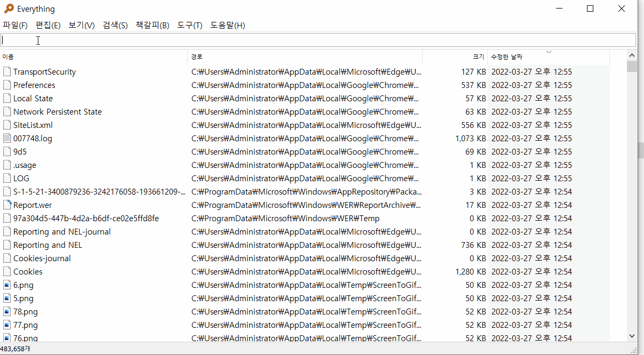Image resolution: width=644 pixels, height=355 pixels.
Task: Click the Everything app icon in title bar
Action: pos(9,9)
